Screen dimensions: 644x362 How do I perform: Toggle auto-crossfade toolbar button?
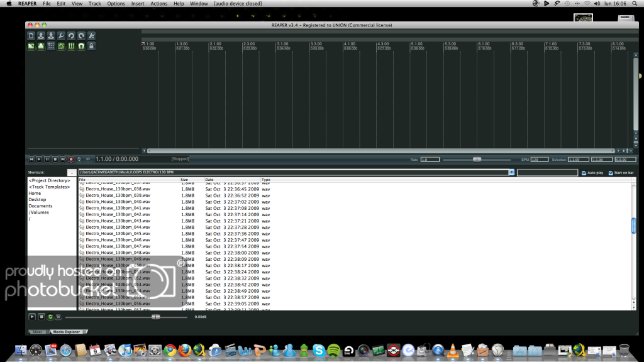click(x=31, y=46)
